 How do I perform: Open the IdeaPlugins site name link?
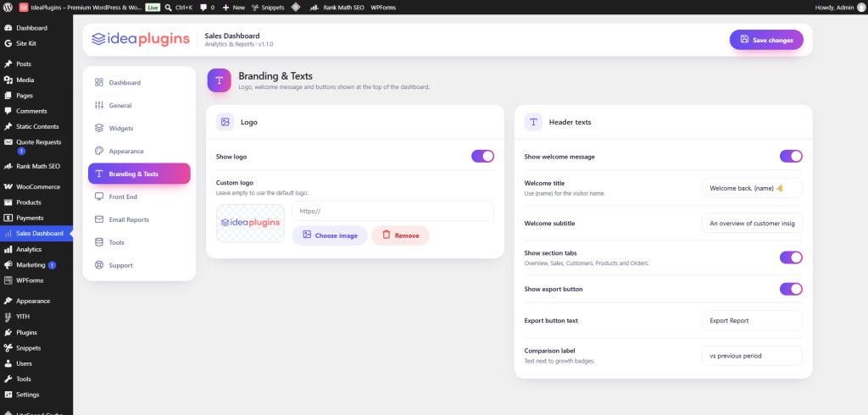pos(81,8)
